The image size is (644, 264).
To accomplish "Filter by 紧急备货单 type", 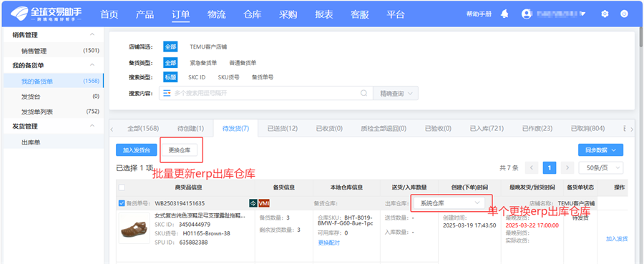I will tap(203, 63).
